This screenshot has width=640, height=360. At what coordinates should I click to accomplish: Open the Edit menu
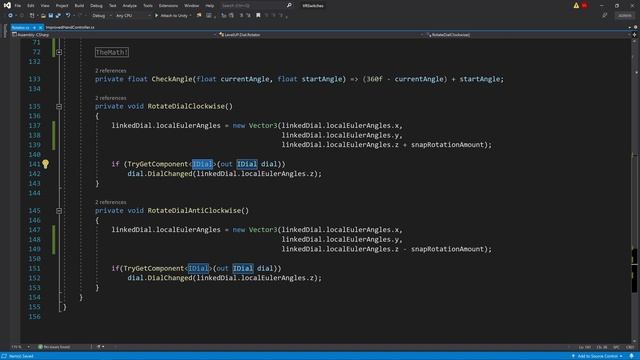pos(31,6)
